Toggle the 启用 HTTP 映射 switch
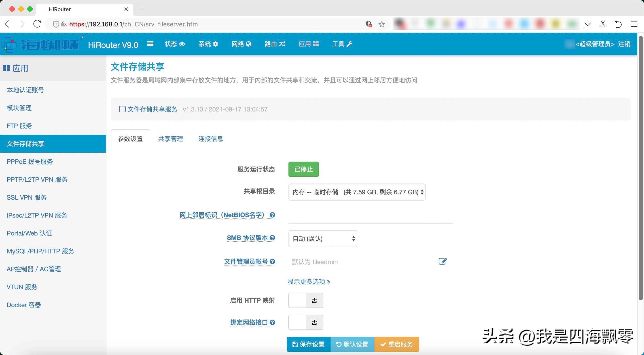 (305, 300)
